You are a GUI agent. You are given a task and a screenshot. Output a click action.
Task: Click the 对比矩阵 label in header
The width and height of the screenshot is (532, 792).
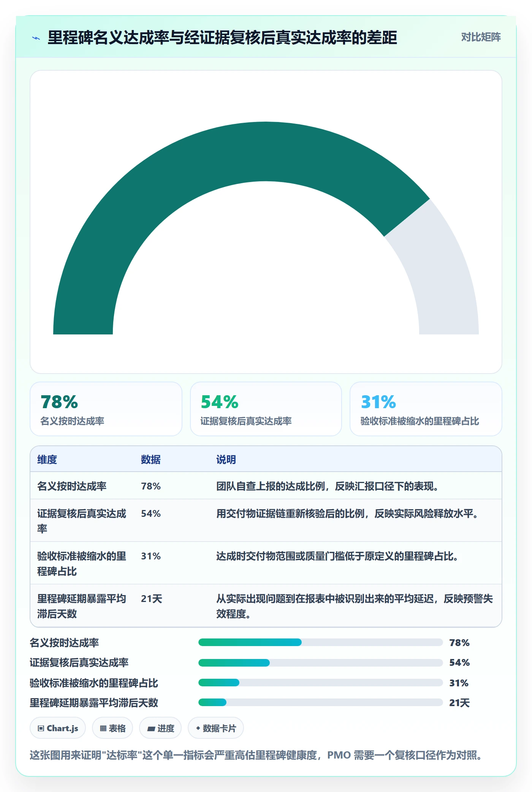[481, 37]
